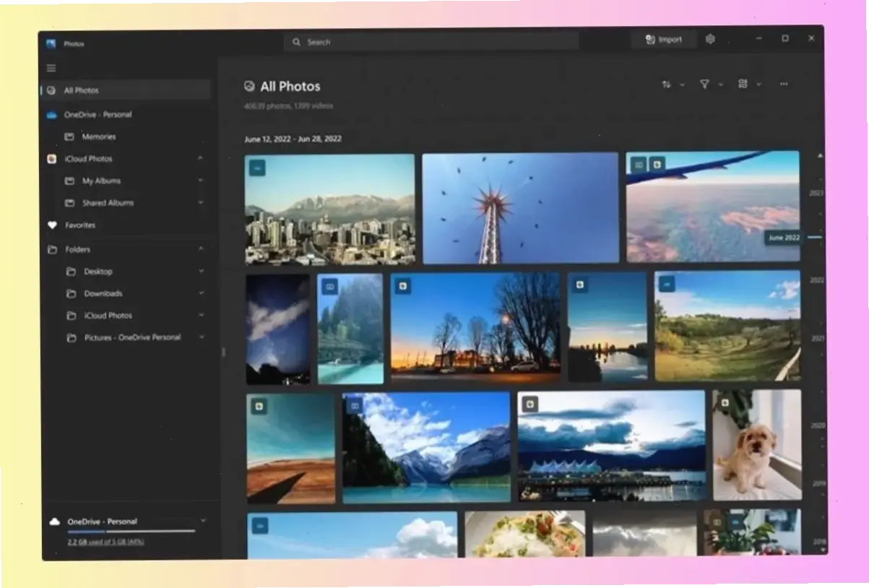Viewport: 869px width, 588px height.
Task: Click the timeline scroll-down arrow
Action: tap(824, 550)
